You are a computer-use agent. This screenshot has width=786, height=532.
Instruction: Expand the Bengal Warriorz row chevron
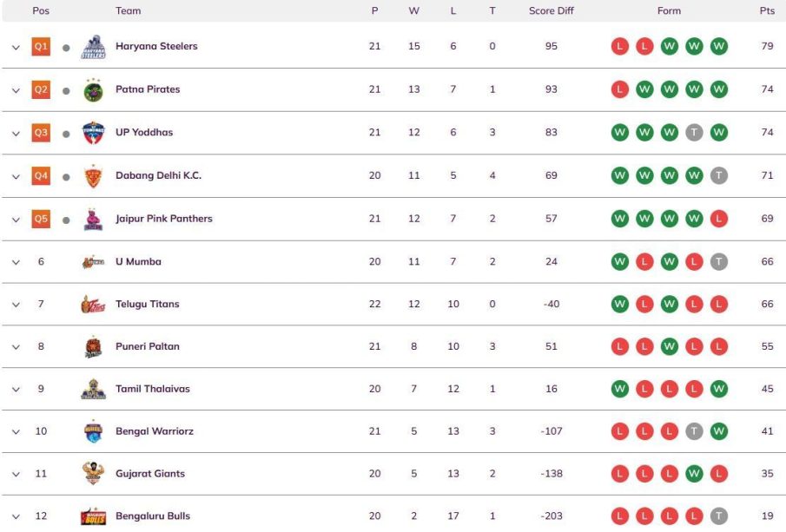pyautogui.click(x=16, y=432)
